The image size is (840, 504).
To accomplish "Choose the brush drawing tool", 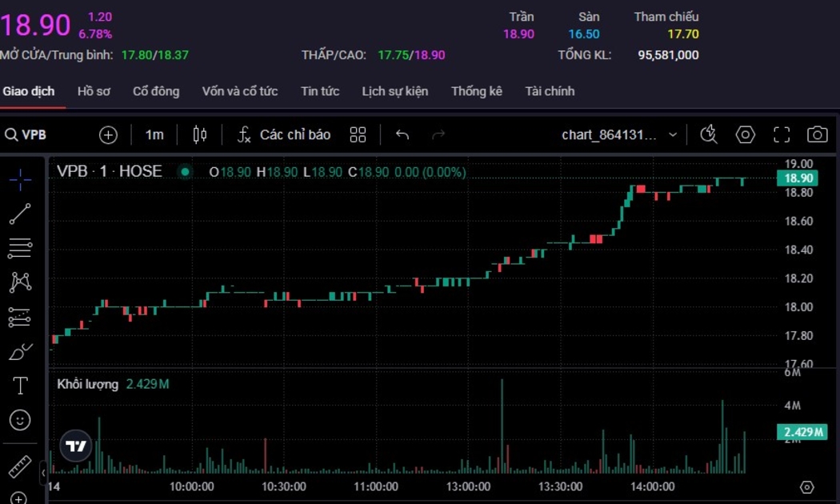I will 20,350.
